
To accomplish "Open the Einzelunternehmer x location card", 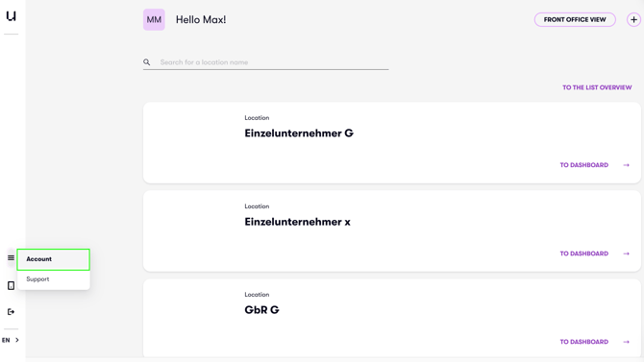I will coord(392,230).
